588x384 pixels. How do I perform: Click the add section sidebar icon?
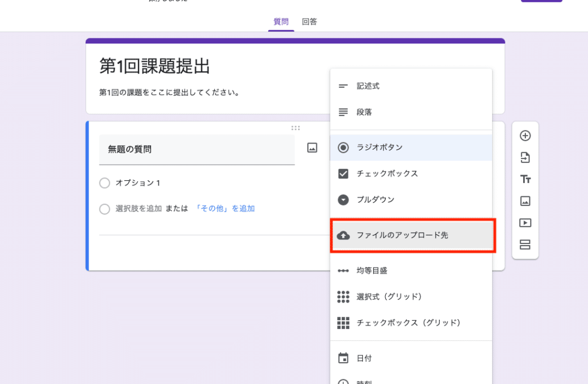click(525, 245)
